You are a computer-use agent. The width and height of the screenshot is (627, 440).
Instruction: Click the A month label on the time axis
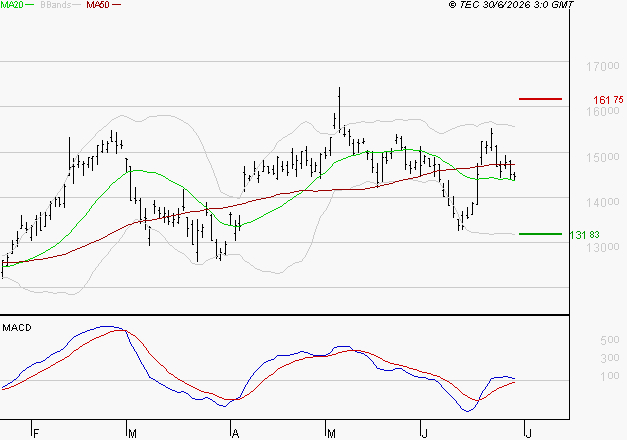pyautogui.click(x=236, y=434)
